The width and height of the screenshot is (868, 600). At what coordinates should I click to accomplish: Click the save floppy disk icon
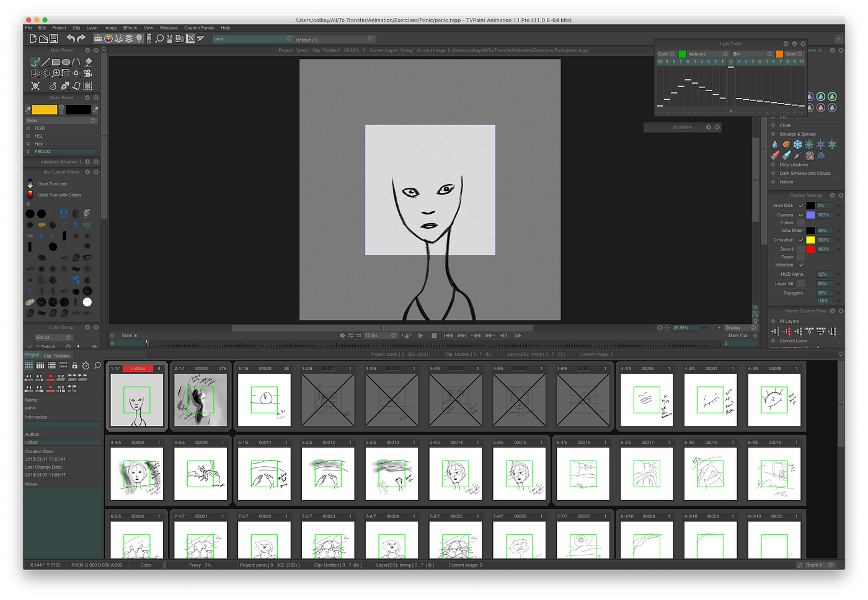(53, 38)
